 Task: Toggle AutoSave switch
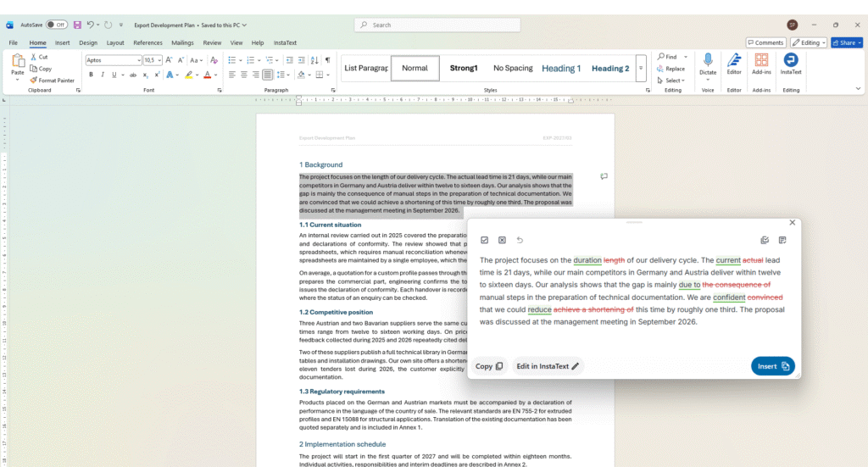(x=57, y=25)
